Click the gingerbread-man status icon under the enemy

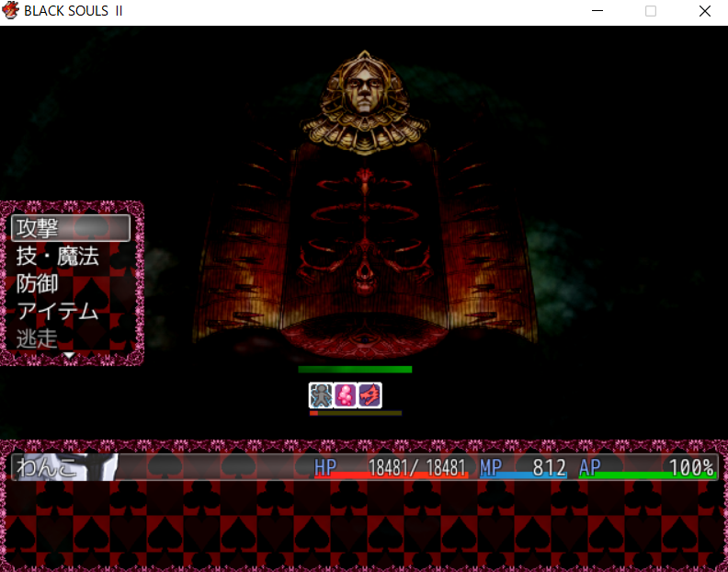point(321,395)
